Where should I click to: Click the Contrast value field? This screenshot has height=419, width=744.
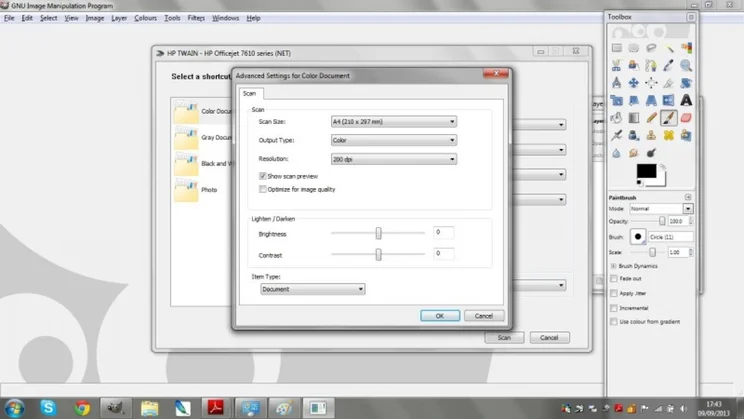[443, 254]
